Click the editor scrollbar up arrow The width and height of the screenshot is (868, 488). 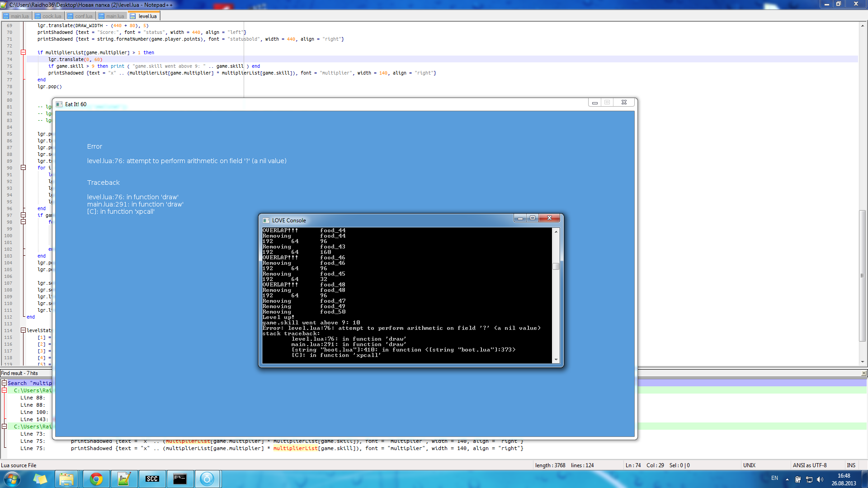pos(863,26)
